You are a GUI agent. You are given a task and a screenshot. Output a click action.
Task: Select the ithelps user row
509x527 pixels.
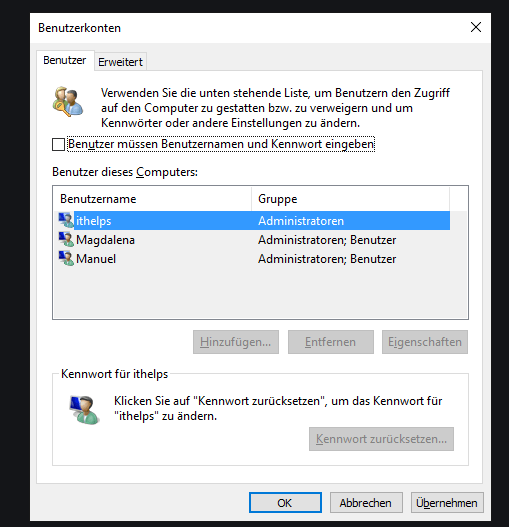tap(254, 221)
